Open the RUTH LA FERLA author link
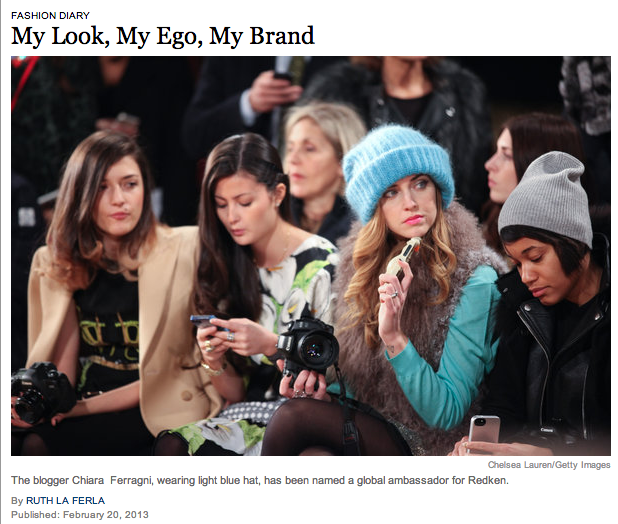Image resolution: width=618 pixels, height=524 pixels. pyautogui.click(x=65, y=501)
